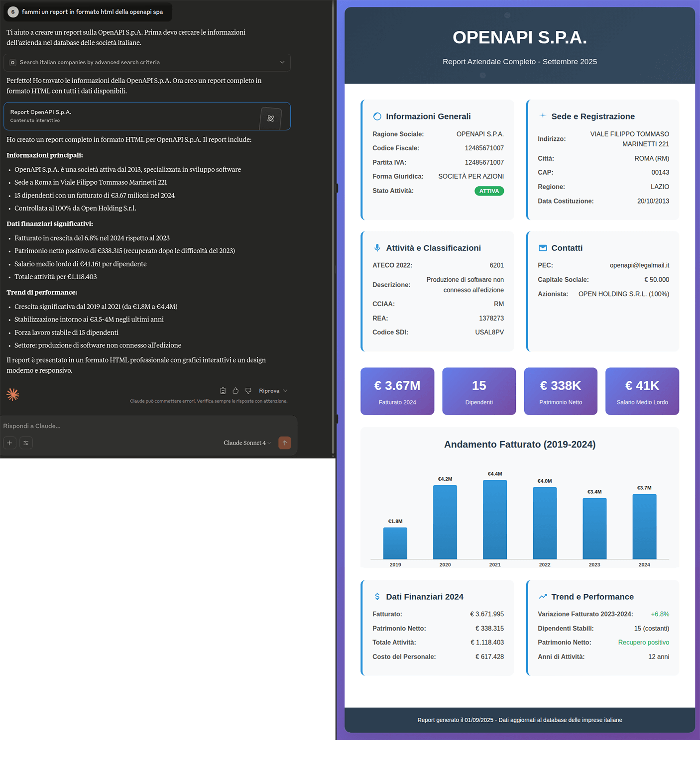Click the 2024 bar labeled €3.7M
The image size is (700, 759).
point(644,527)
